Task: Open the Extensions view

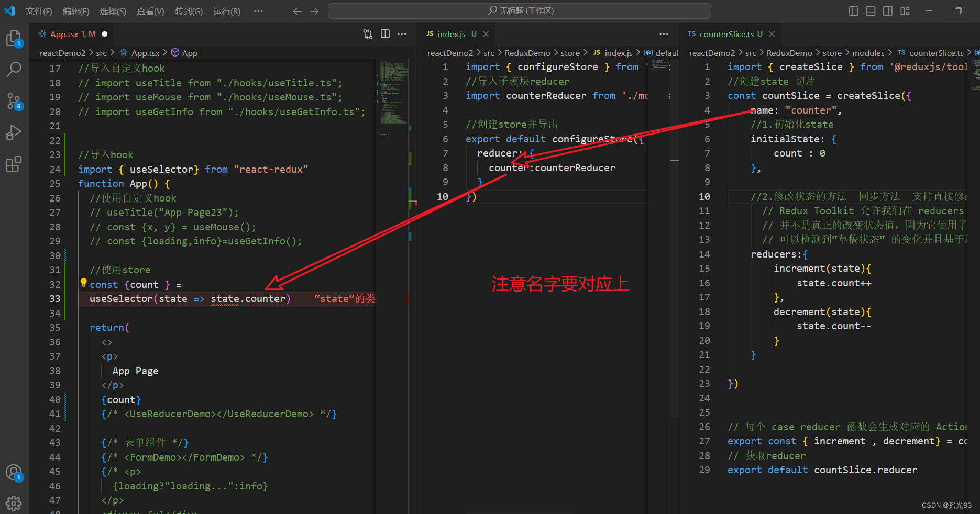Action: [14, 164]
